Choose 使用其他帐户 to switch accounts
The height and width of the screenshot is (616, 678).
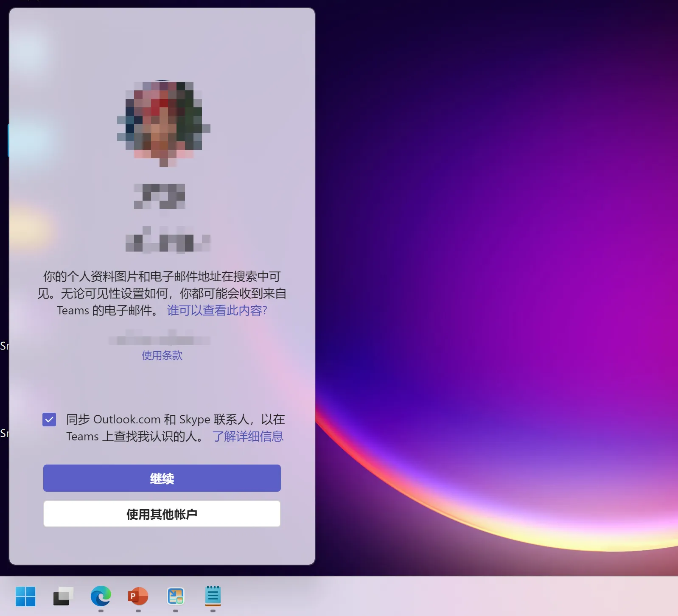(162, 514)
